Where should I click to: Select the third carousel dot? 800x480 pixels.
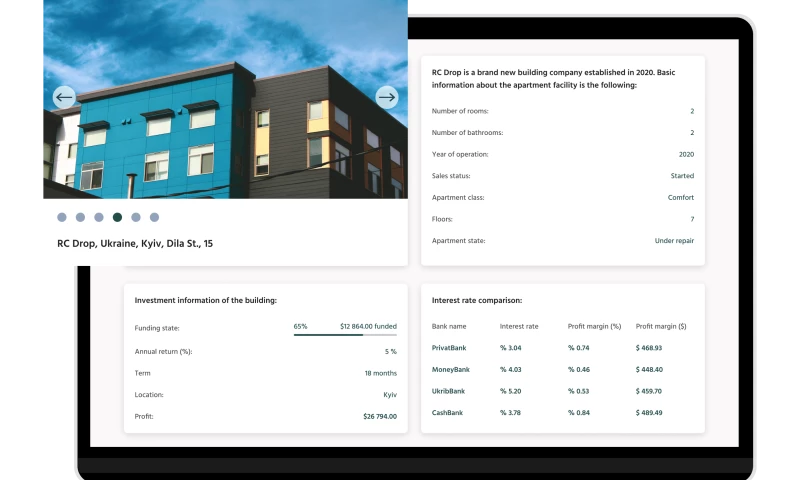99,217
